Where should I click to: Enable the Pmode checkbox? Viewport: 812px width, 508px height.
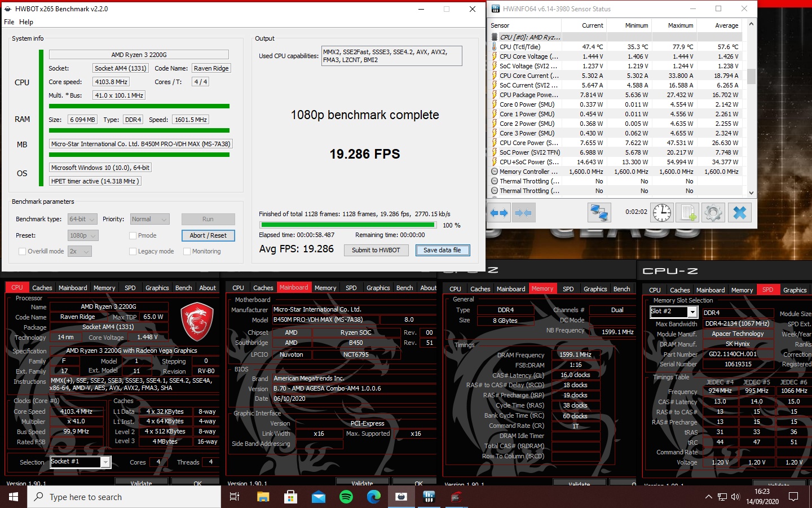click(133, 235)
